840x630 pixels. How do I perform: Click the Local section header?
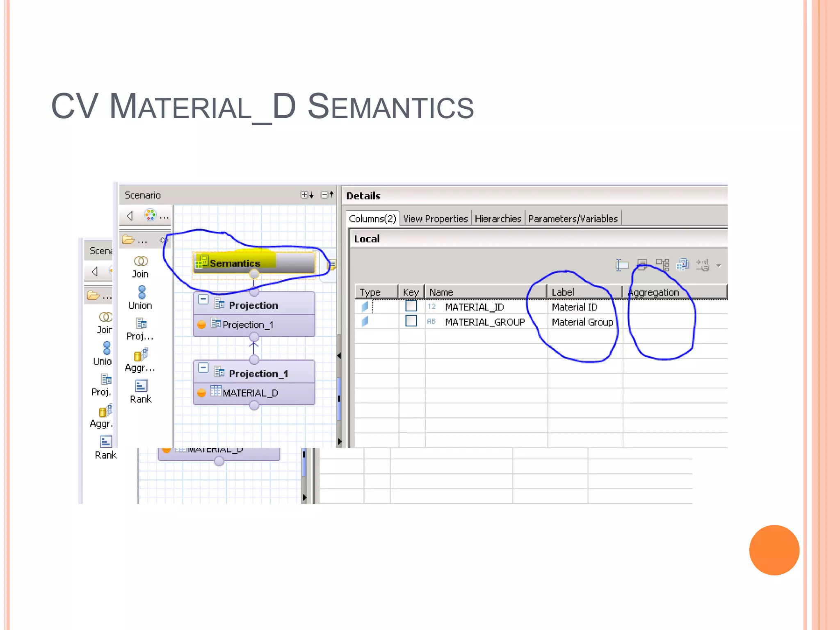coord(539,239)
